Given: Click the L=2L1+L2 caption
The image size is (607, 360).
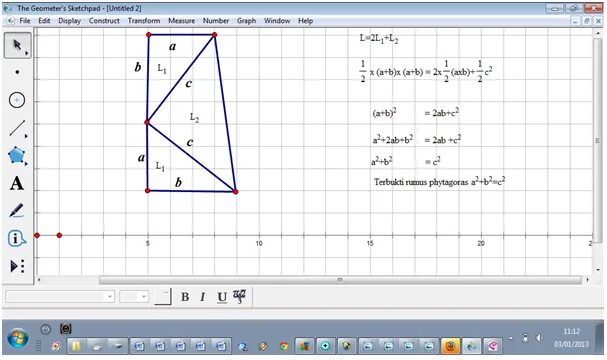Looking at the screenshot, I should point(379,39).
